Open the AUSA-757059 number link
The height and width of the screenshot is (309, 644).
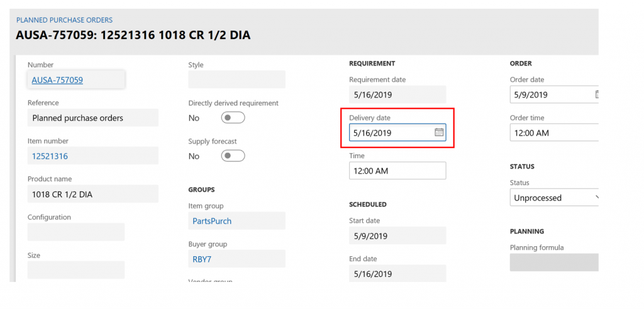tap(57, 80)
